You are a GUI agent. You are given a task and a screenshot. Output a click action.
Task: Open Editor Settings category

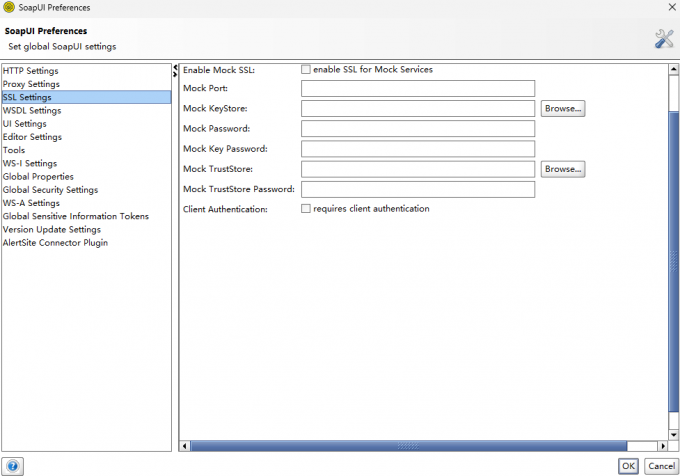tap(86, 137)
